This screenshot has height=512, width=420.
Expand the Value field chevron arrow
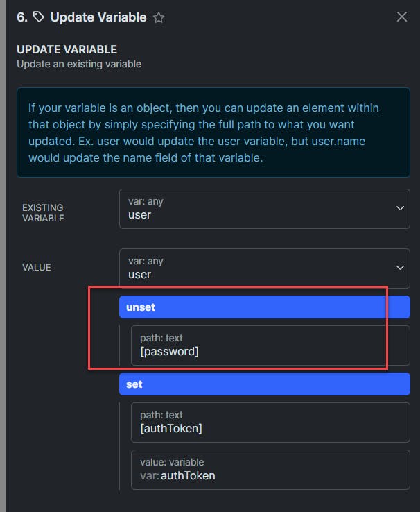click(400, 268)
